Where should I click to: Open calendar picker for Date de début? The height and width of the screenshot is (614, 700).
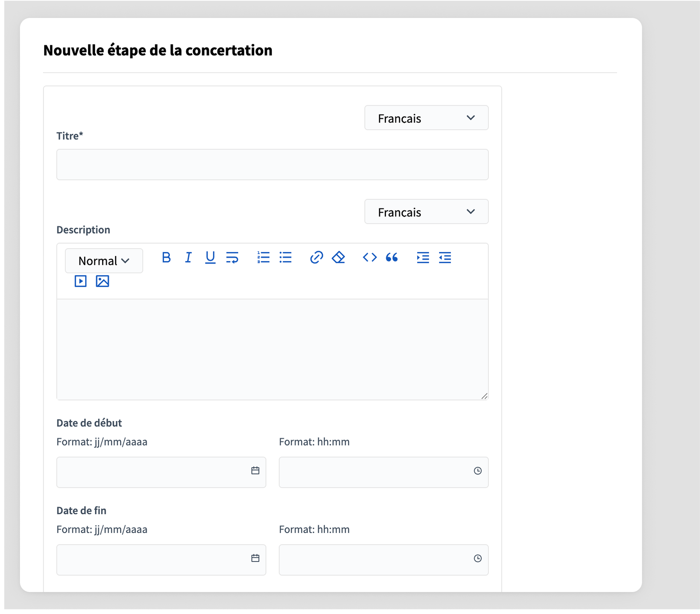(x=256, y=471)
